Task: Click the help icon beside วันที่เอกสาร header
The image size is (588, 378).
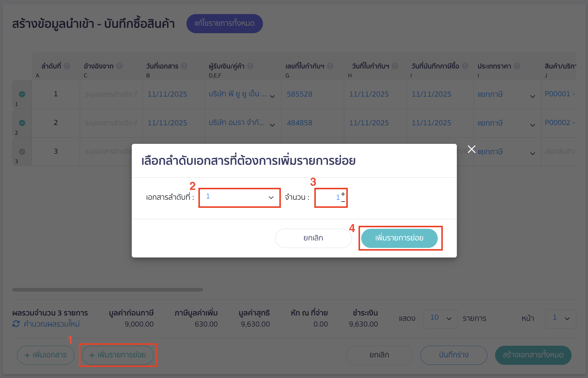Action: 184,66
